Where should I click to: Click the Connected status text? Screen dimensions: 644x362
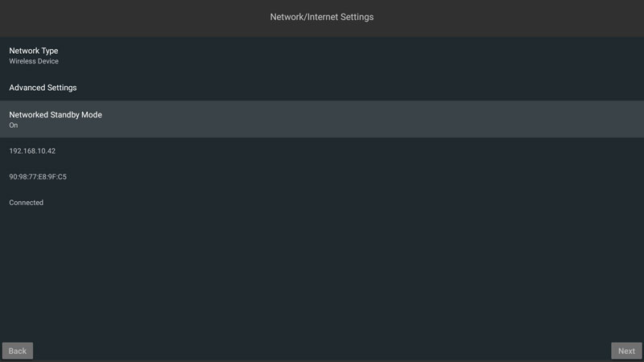[x=27, y=203]
